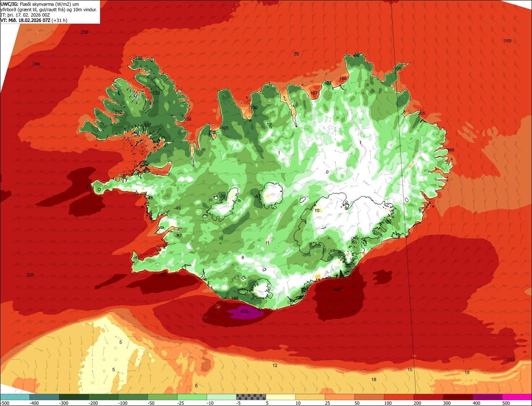Click the map value -49 in west Iceland
Screen dimensions: 532x406
pyautogui.click(x=177, y=208)
